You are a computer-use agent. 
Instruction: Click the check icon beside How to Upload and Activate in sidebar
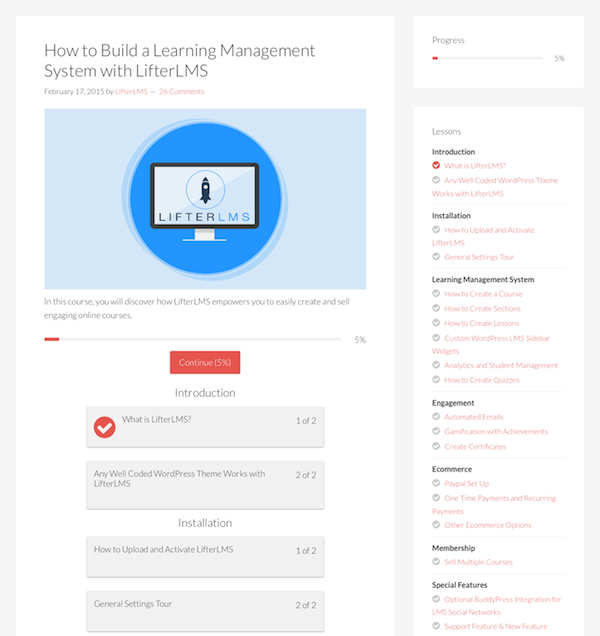point(436,230)
